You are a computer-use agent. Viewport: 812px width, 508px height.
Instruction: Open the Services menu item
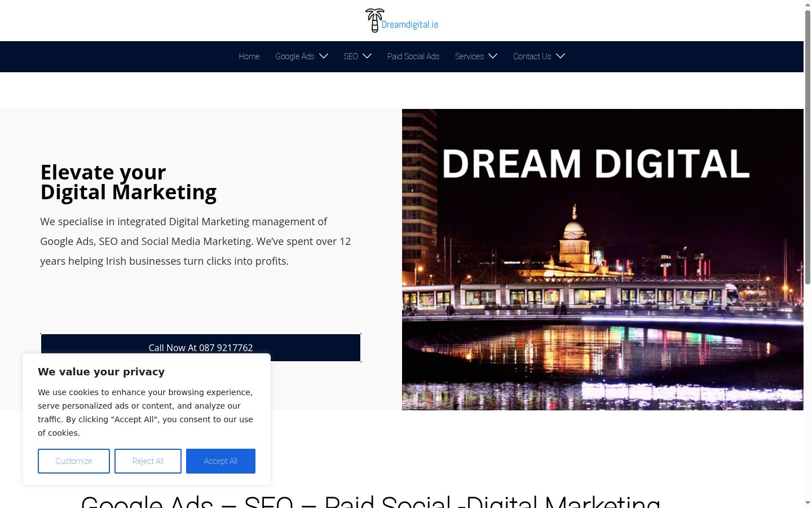pyautogui.click(x=469, y=56)
